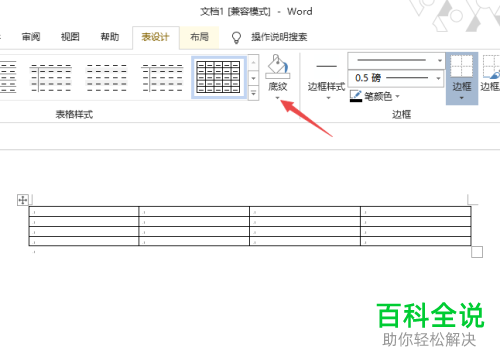
Task: Click the first cell of the table
Action: point(84,211)
